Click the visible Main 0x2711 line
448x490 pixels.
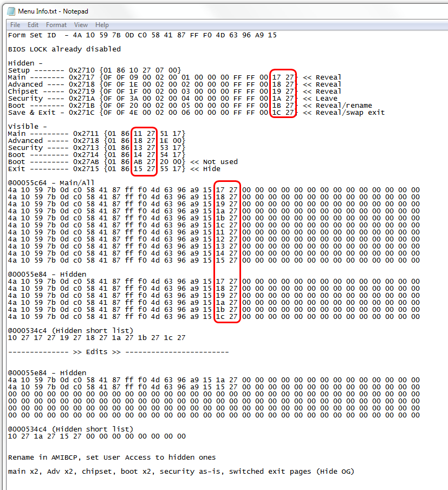click(96, 133)
